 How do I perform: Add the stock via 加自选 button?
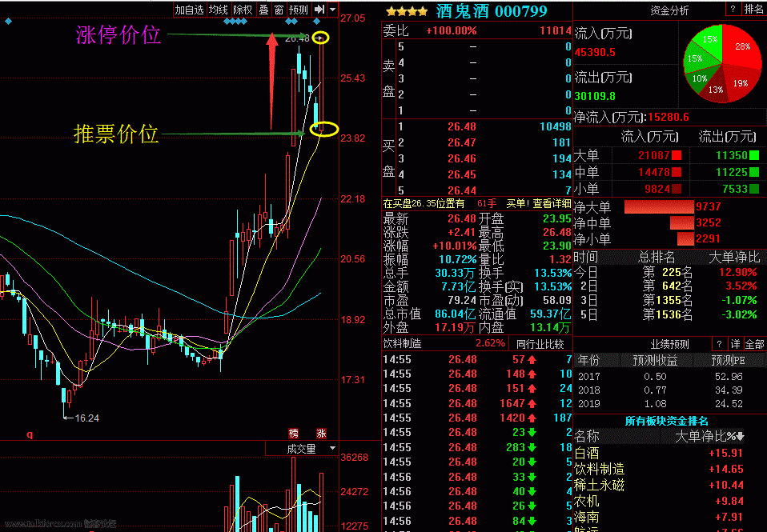(x=189, y=10)
